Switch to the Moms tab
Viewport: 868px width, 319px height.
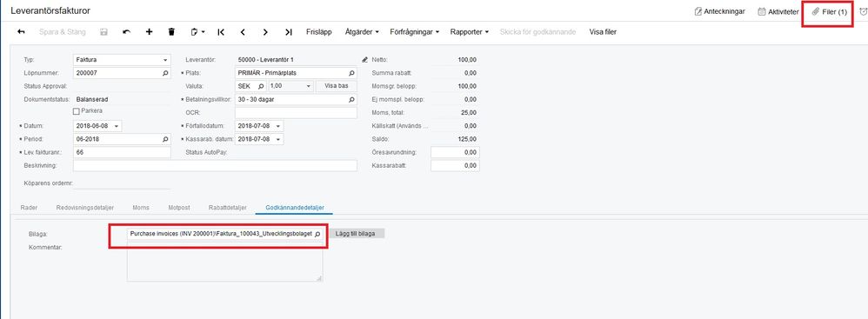point(141,208)
